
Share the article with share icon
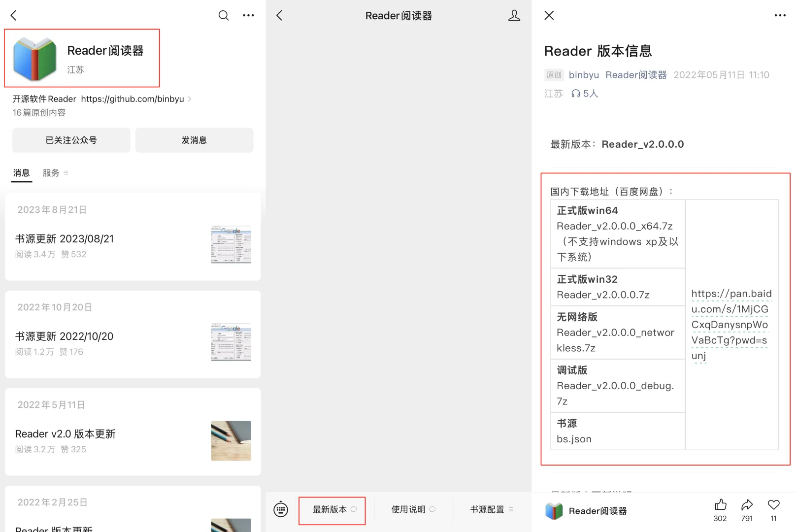click(x=747, y=505)
